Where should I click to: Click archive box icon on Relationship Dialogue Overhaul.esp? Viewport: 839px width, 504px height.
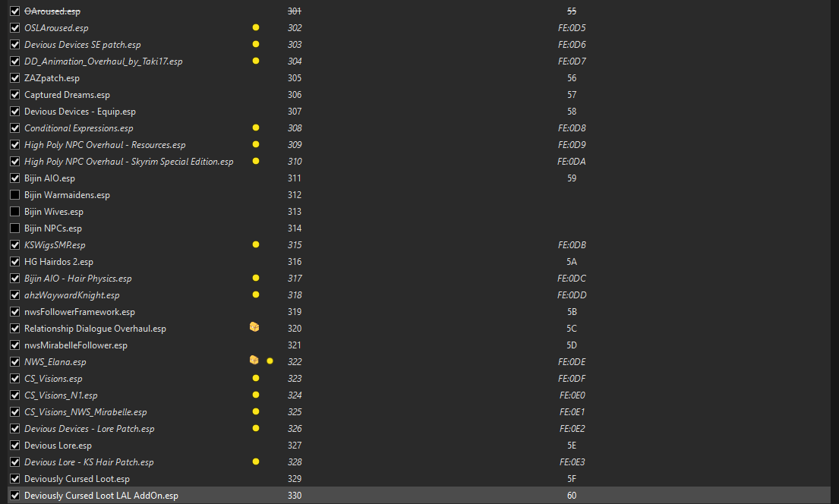tap(254, 327)
